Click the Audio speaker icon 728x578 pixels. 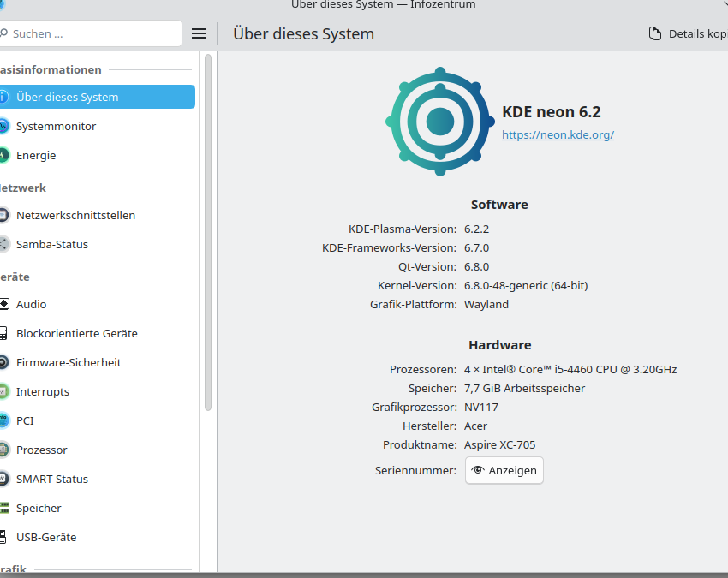click(3, 304)
